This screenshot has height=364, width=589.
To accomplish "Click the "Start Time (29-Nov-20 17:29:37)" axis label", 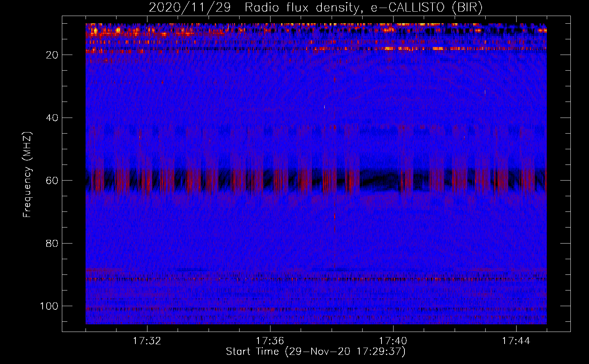I will (x=316, y=352).
